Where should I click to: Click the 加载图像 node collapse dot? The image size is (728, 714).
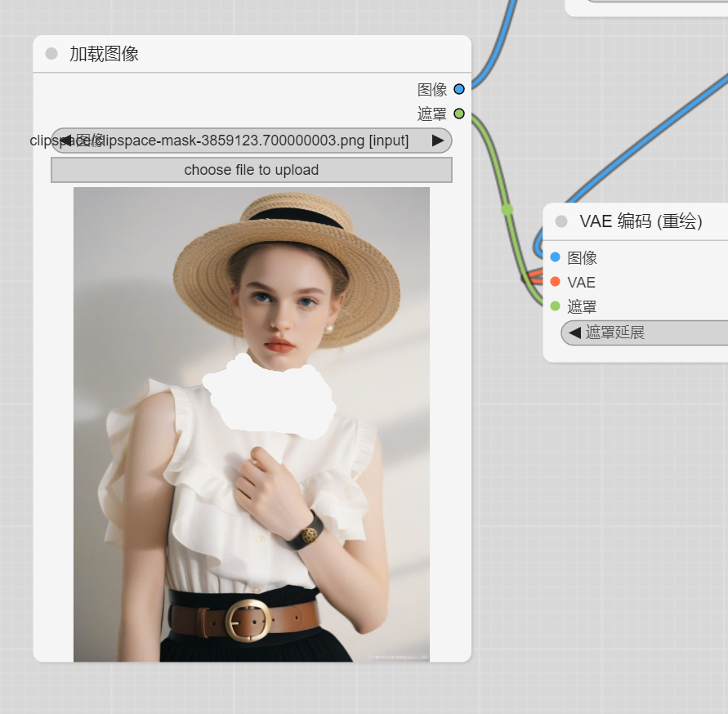tap(51, 54)
